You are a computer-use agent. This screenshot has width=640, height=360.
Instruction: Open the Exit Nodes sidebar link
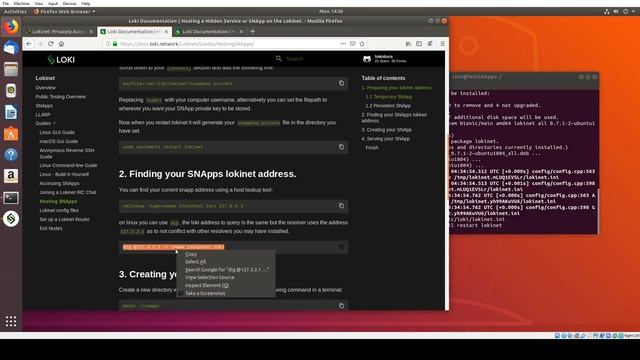click(x=51, y=228)
